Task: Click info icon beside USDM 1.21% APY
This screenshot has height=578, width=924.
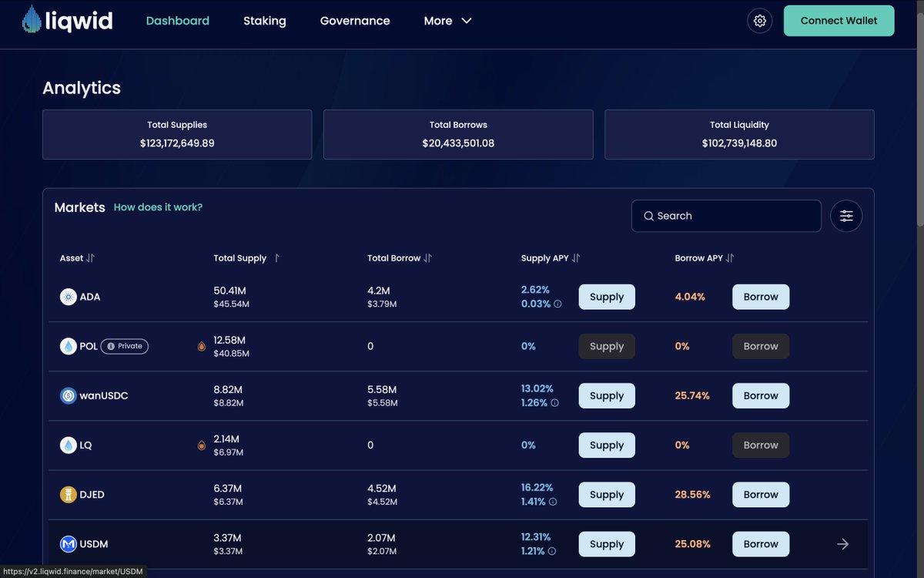Action: point(552,551)
